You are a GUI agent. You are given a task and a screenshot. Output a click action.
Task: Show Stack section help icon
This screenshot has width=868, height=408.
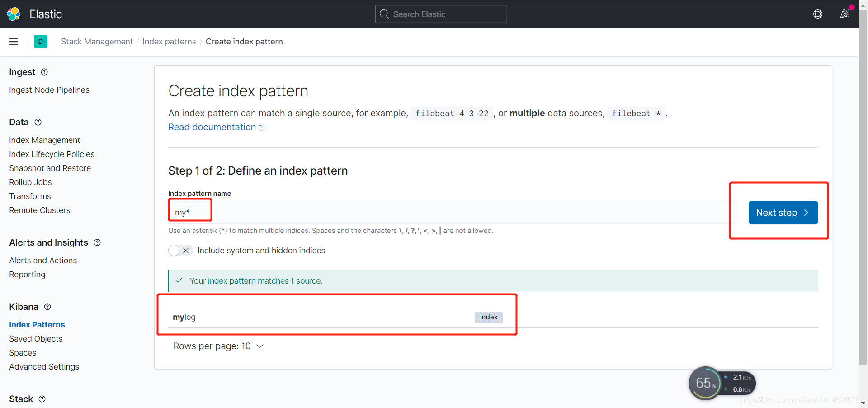point(42,399)
